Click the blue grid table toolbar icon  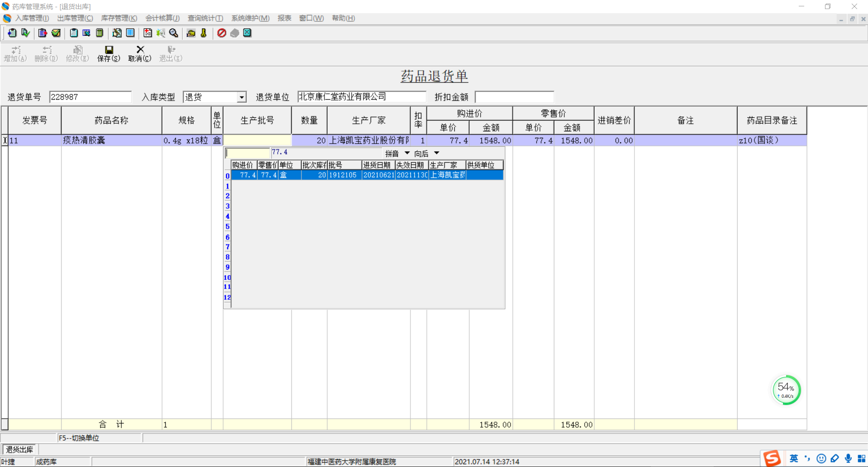coord(130,33)
